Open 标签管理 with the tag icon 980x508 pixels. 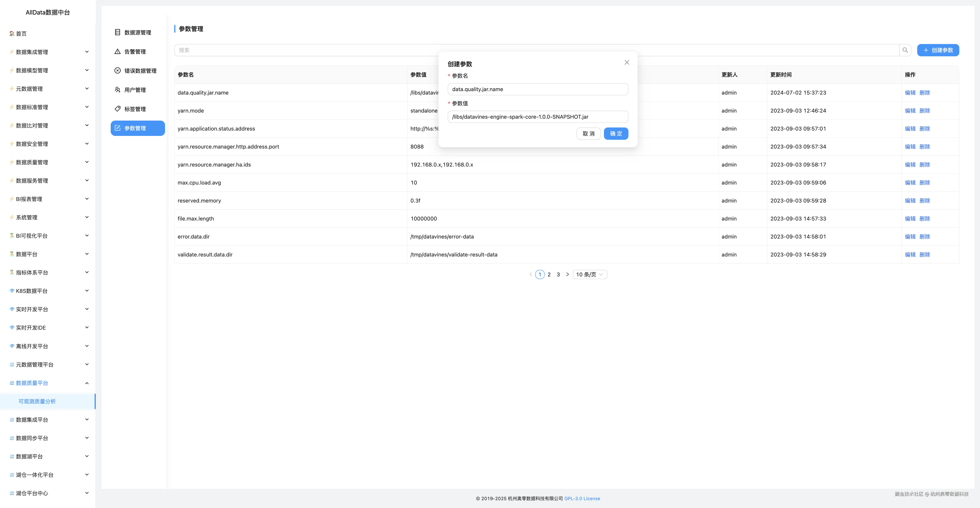click(135, 109)
